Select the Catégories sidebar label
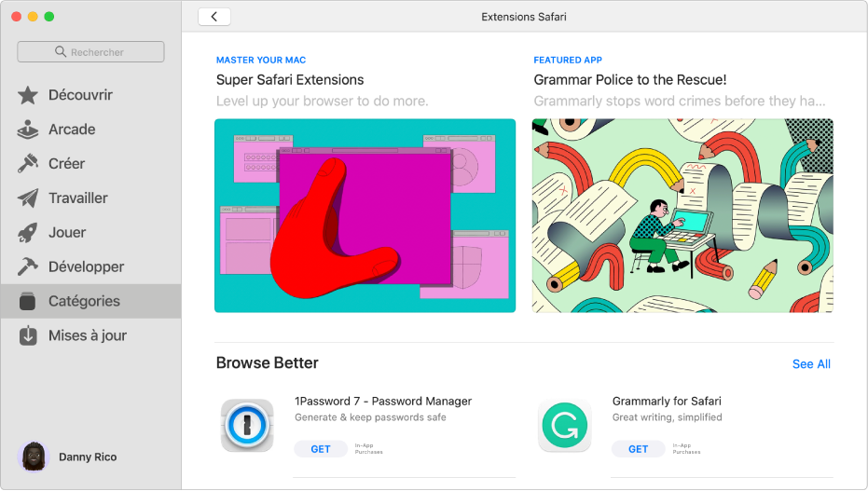Viewport: 868px width, 491px height. (x=84, y=301)
